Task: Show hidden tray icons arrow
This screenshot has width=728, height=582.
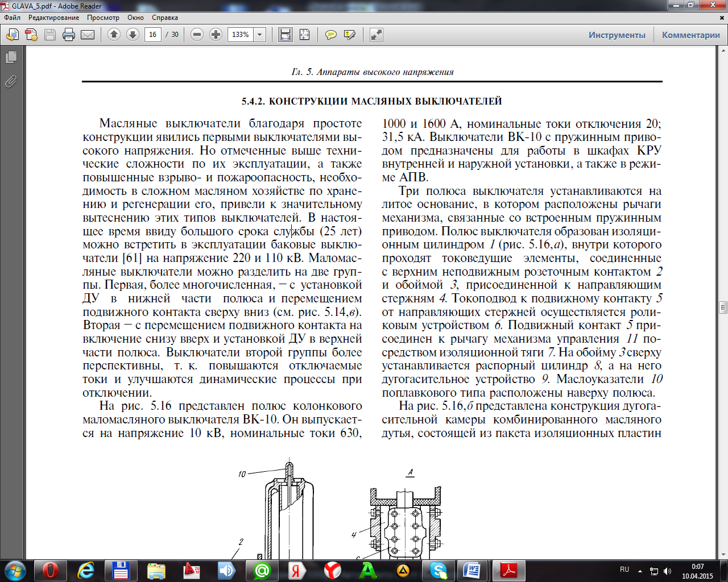Action: tap(640, 571)
